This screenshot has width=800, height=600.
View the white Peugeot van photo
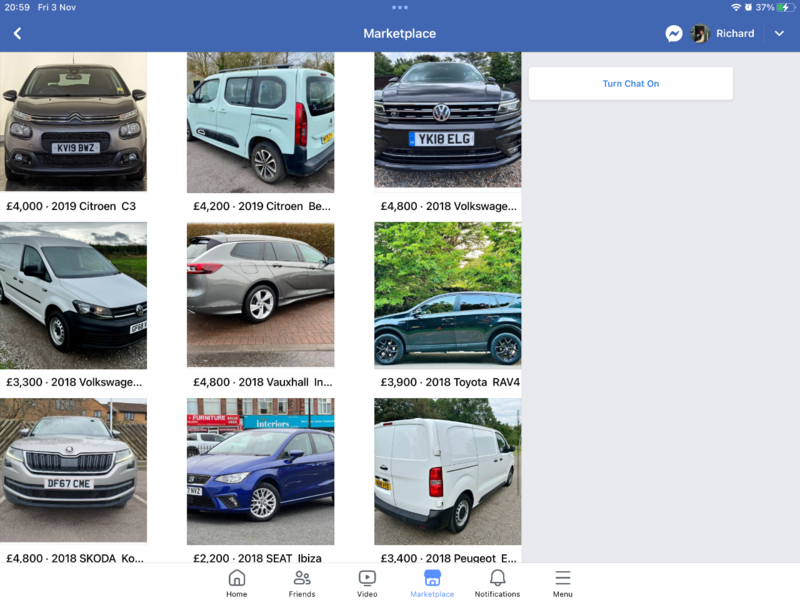tap(448, 471)
